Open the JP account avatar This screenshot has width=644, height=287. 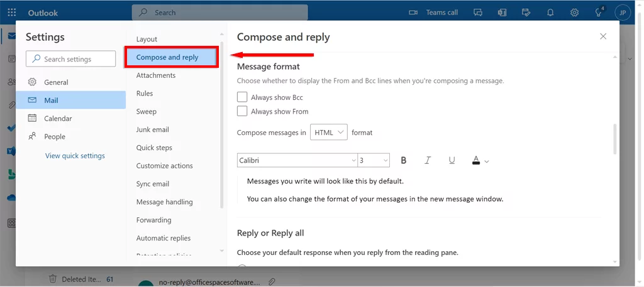pyautogui.click(x=623, y=13)
